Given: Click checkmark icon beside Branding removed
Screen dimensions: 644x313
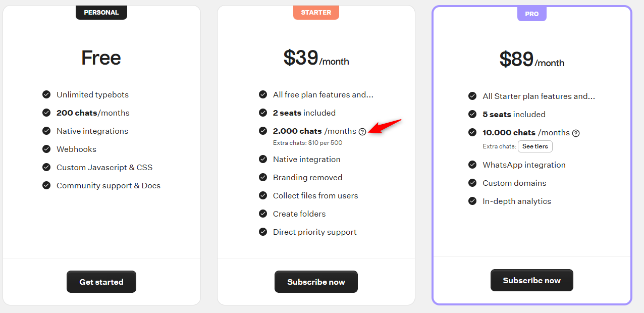Looking at the screenshot, I should click(263, 177).
